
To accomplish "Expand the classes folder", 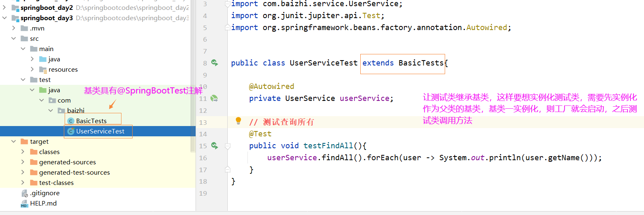I will point(23,152).
